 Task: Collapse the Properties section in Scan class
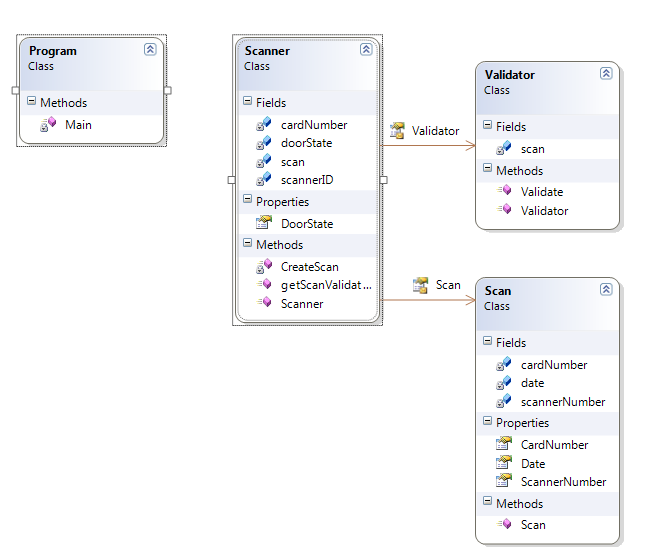click(487, 421)
